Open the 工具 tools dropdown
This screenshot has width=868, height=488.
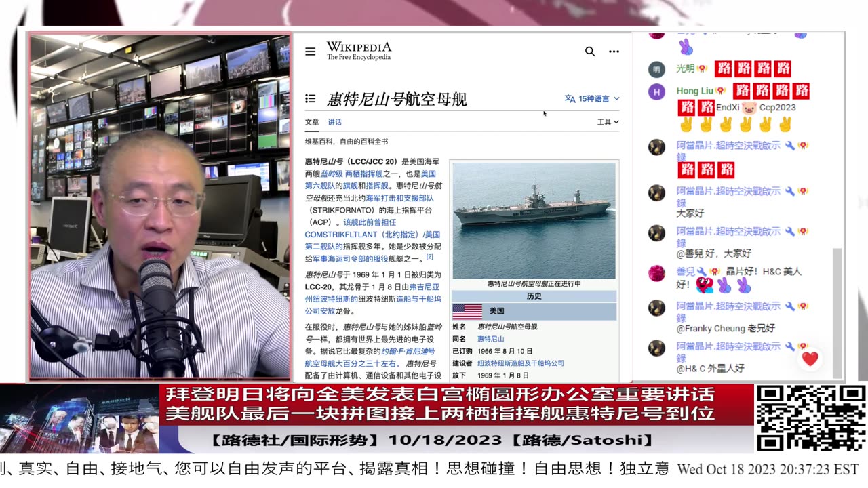[x=608, y=122]
